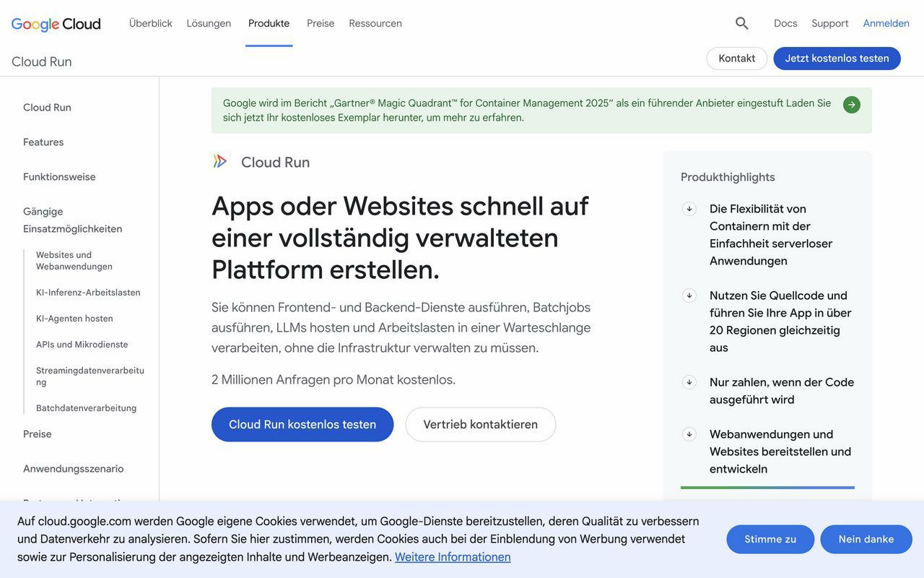Viewport: 924px width, 578px height.
Task: Open the Überblick menu item
Action: click(151, 23)
